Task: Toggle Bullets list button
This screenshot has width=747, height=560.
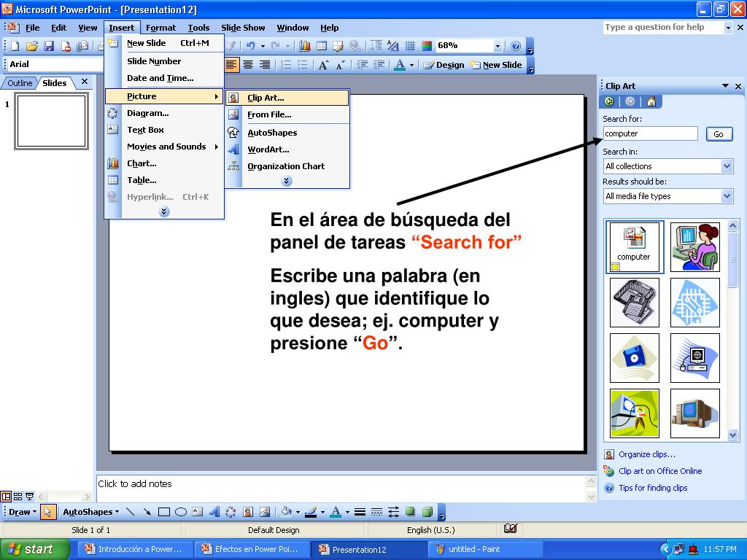Action: [303, 65]
